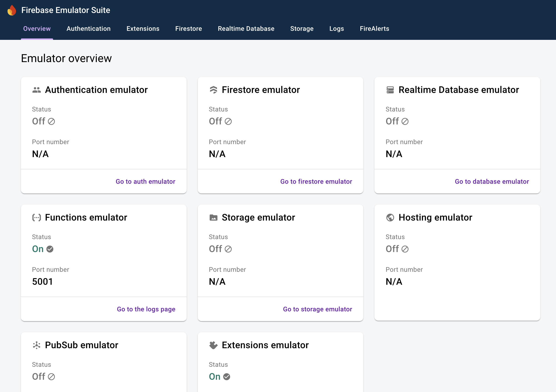Open the Firestore tab
Screen dimensions: 556x392
click(189, 28)
